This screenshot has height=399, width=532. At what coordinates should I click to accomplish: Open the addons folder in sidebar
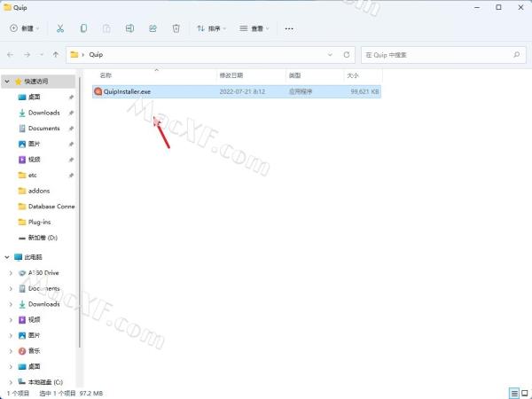coord(39,191)
